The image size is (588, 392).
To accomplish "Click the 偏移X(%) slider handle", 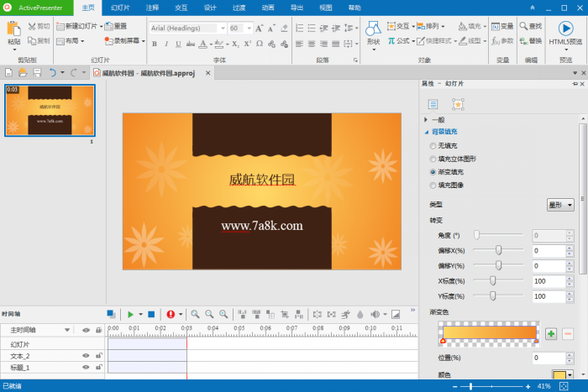I will click(499, 249).
